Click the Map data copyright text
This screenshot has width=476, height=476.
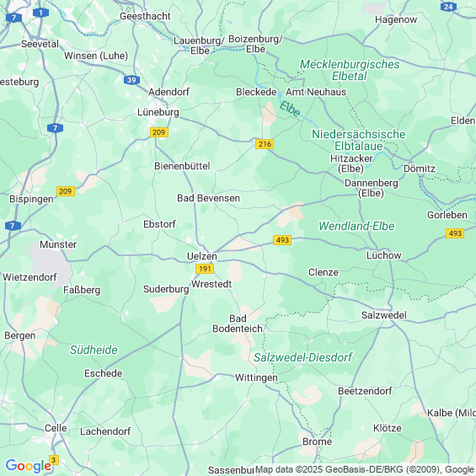click(364, 469)
